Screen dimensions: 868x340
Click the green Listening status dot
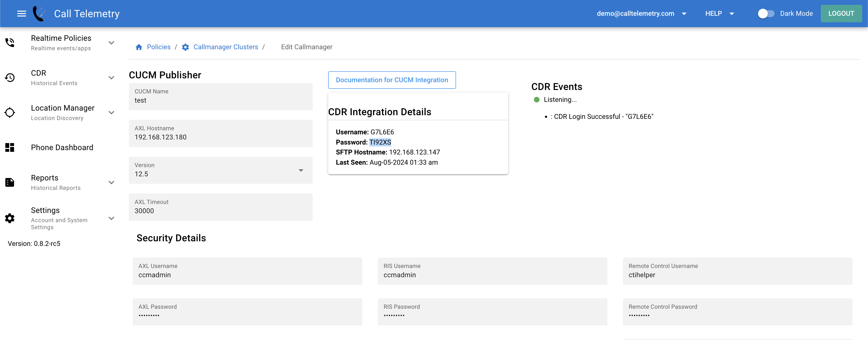pyautogui.click(x=537, y=99)
